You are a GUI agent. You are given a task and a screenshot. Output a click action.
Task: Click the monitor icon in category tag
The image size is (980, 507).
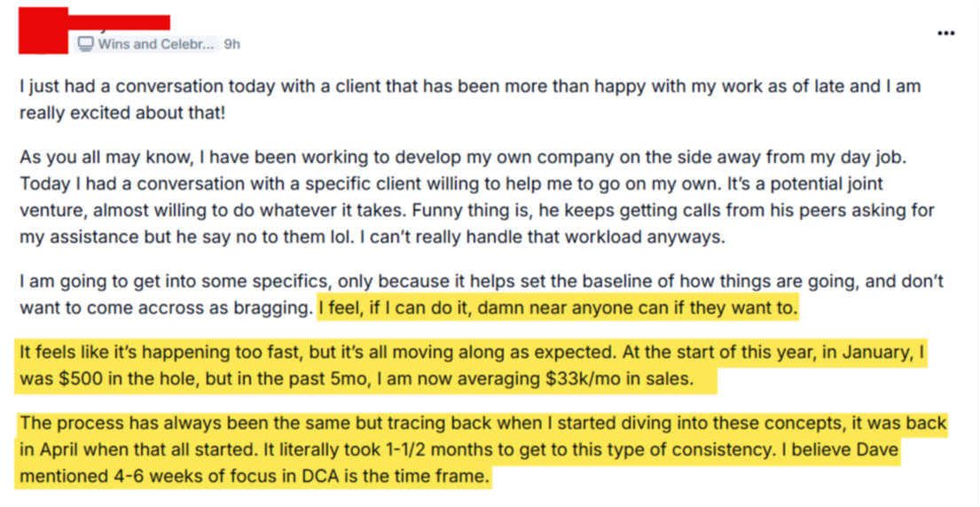(x=86, y=43)
